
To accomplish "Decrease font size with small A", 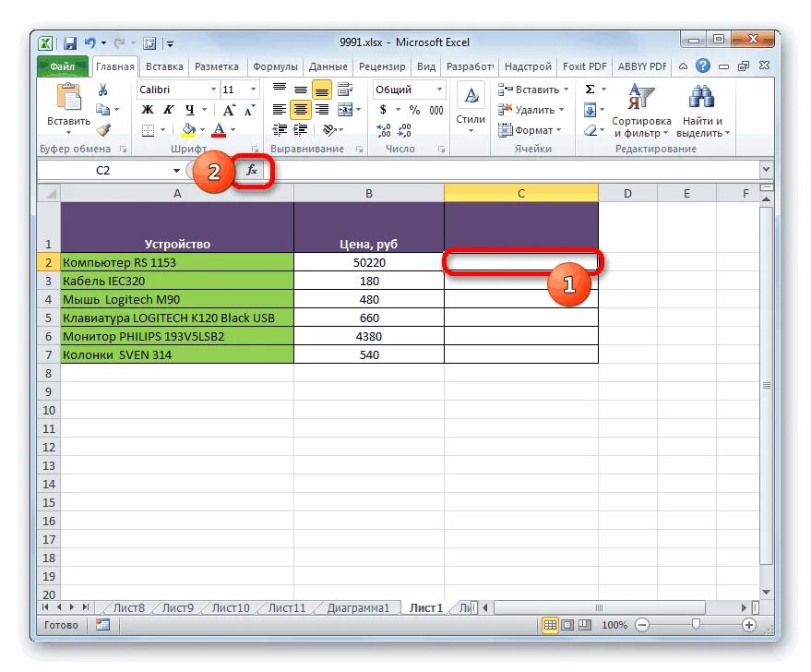I will click(250, 110).
